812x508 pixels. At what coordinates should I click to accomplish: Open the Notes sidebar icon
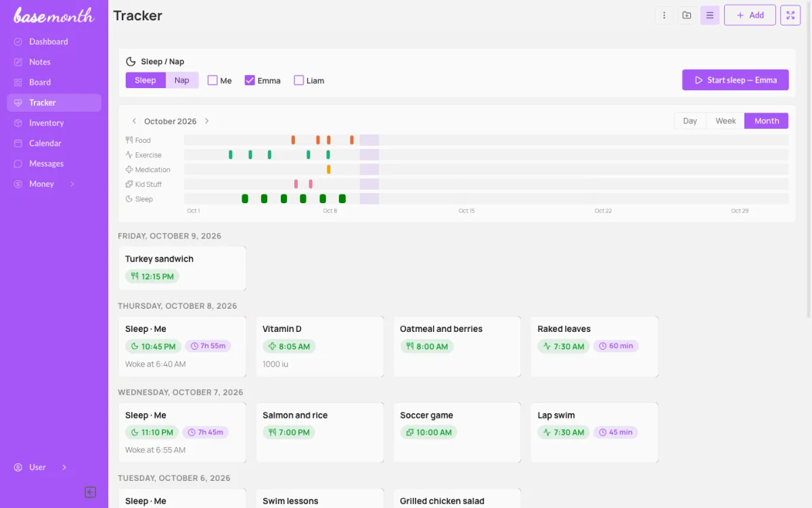(18, 62)
